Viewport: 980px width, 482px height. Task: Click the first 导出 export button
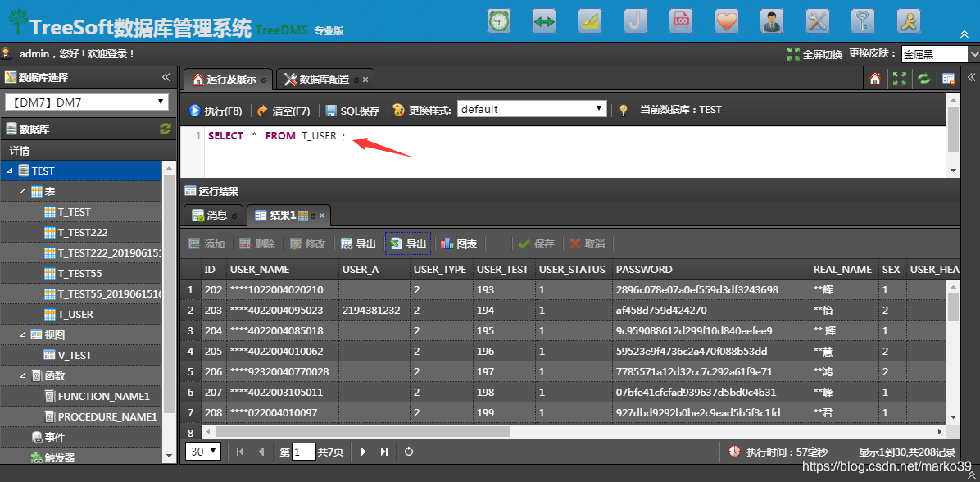point(360,243)
